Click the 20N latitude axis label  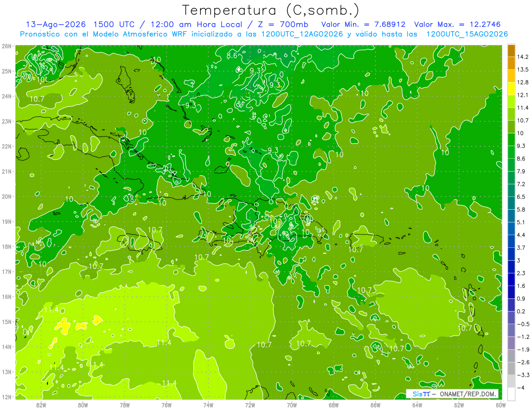coord(6,196)
